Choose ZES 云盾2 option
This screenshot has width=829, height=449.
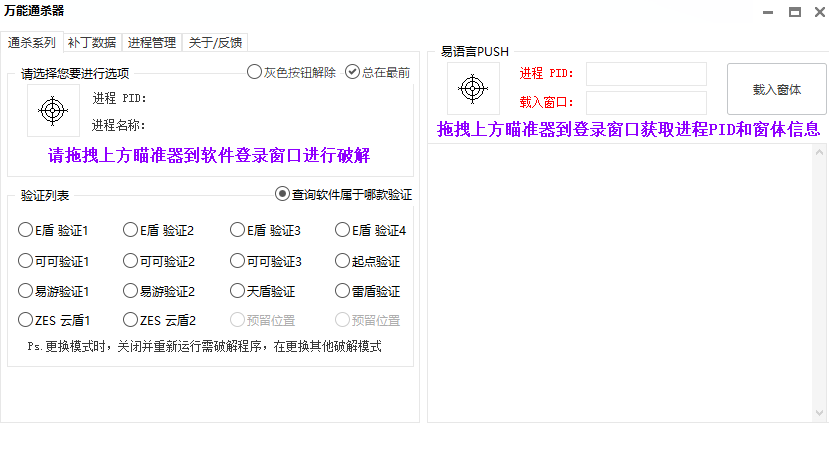pyautogui.click(x=160, y=320)
